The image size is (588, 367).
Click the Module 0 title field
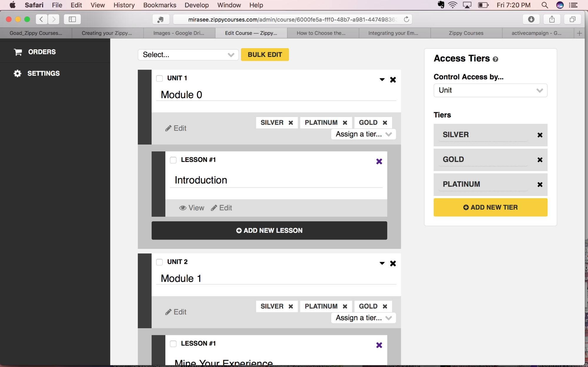coord(276,95)
